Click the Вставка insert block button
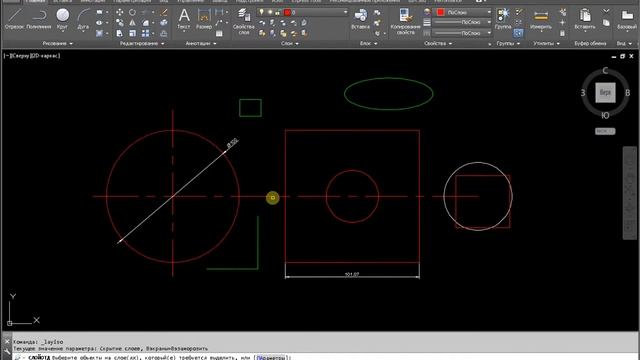Viewport: 640px width, 360px height. coord(360,18)
